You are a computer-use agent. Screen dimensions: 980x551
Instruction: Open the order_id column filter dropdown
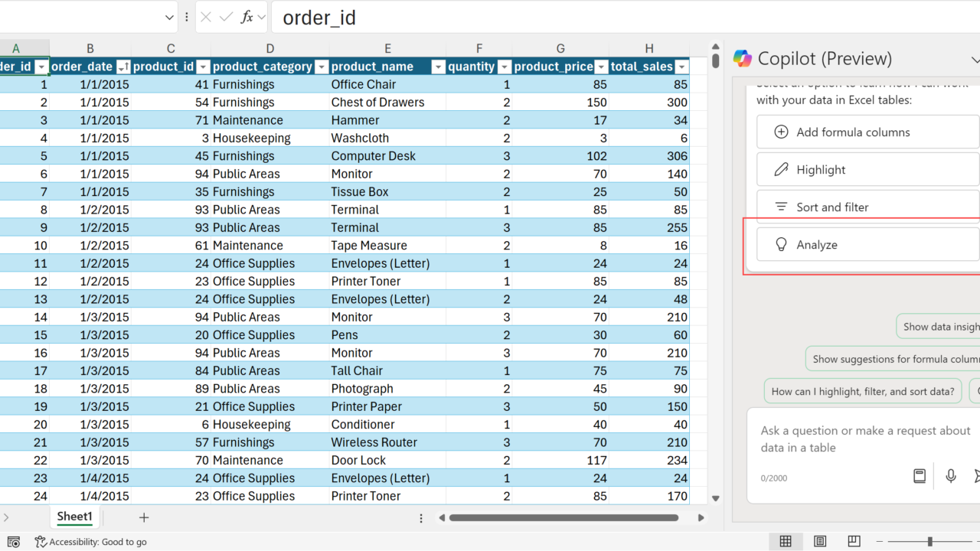pyautogui.click(x=42, y=67)
